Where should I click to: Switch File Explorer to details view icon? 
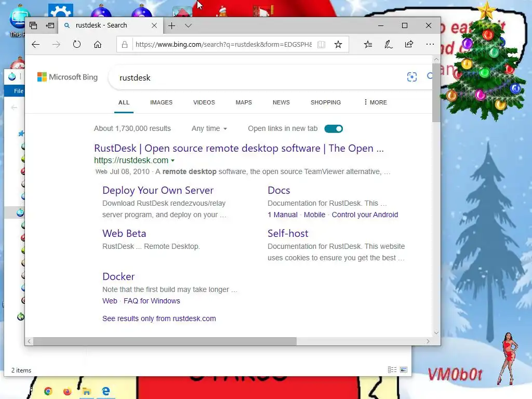[392, 370]
